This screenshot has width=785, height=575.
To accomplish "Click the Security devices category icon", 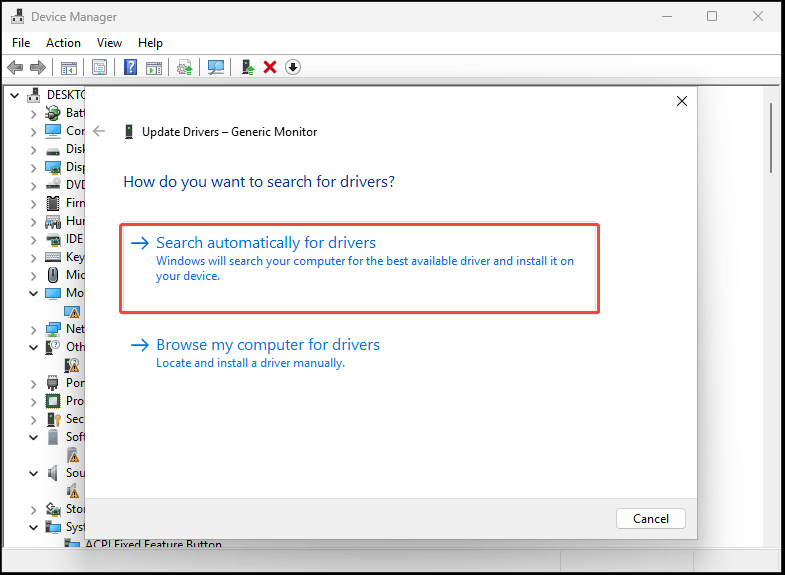I will (53, 419).
